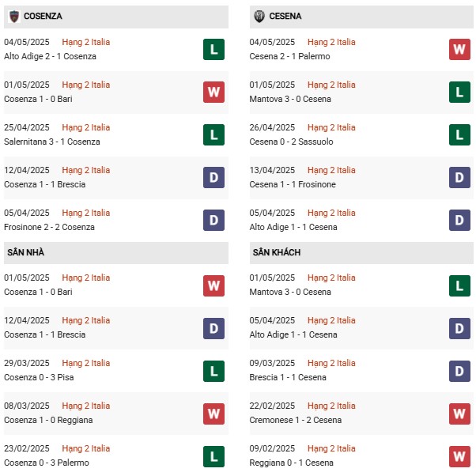
Task: Click the W badge for Cosenza 1-0 Reggiana
Action: click(213, 414)
